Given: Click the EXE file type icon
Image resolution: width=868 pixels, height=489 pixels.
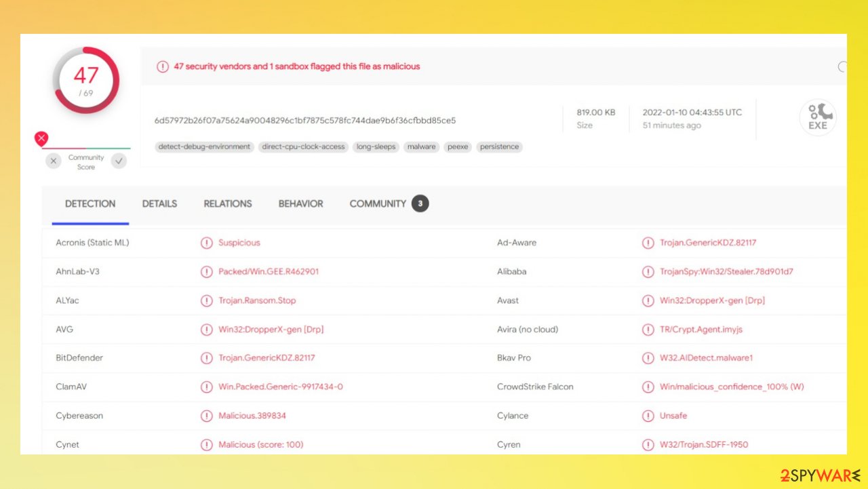Looking at the screenshot, I should pyautogui.click(x=817, y=118).
